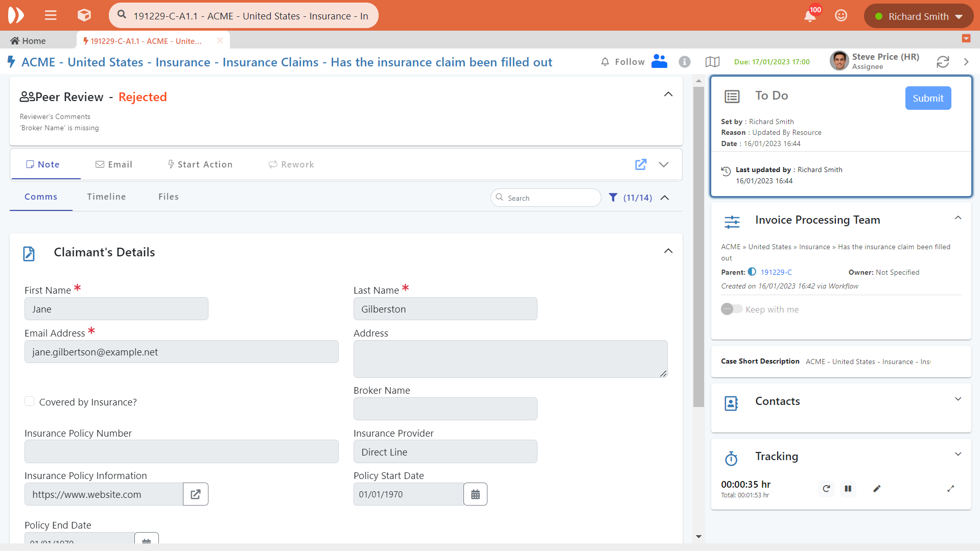Collapse the Claimant's Details section

point(668,251)
